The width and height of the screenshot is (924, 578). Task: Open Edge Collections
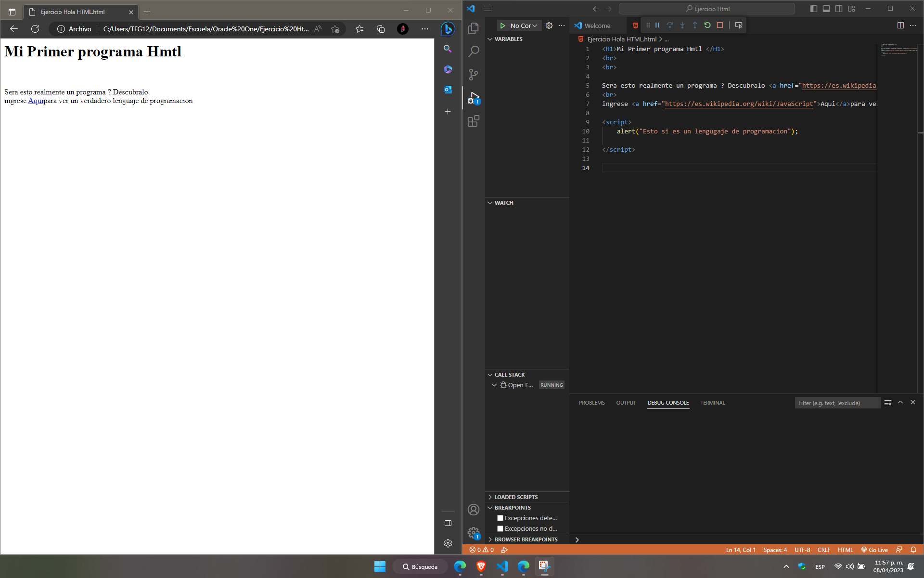381,29
